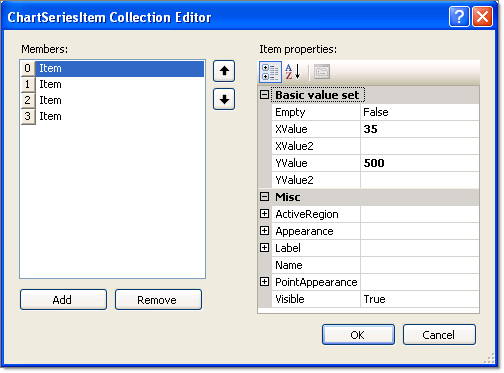504x373 pixels.
Task: Sort properties alphabetically with A-Z icon
Action: (293, 72)
